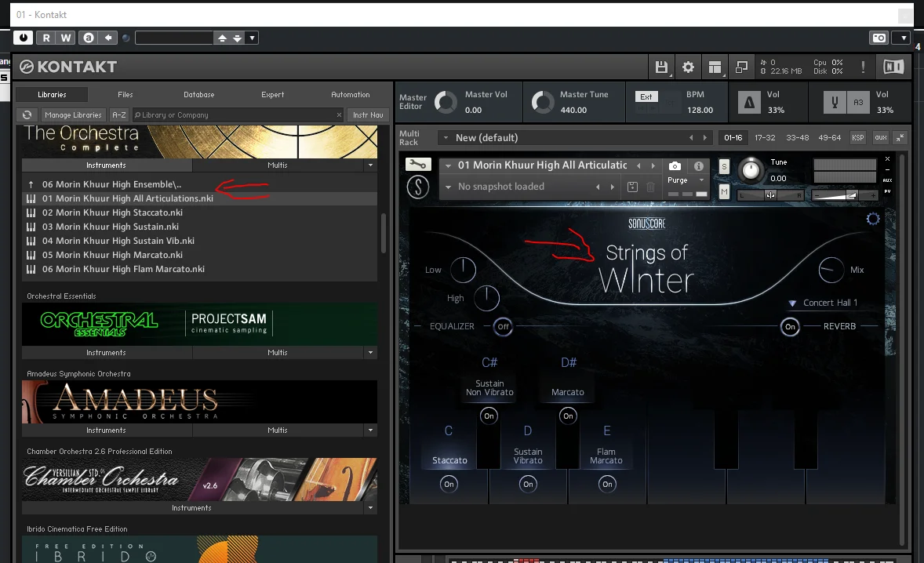Click the tuning fork icon
Image resolution: width=924 pixels, height=563 pixels.
pyautogui.click(x=835, y=103)
